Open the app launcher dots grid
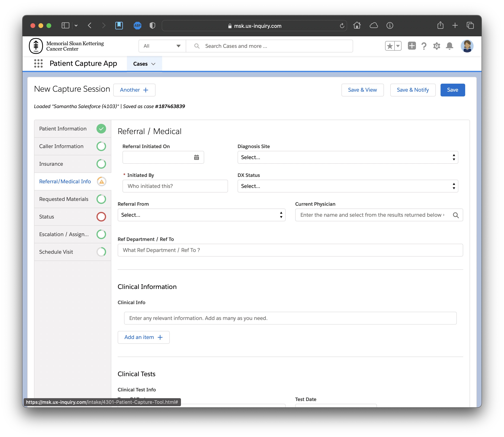The width and height of the screenshot is (504, 437). pyautogui.click(x=38, y=63)
